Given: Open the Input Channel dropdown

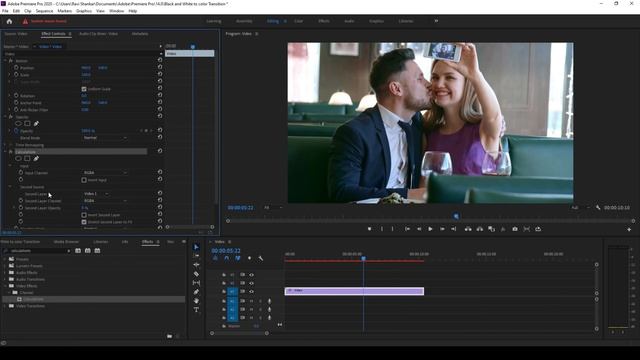Looking at the screenshot, I should (x=105, y=173).
